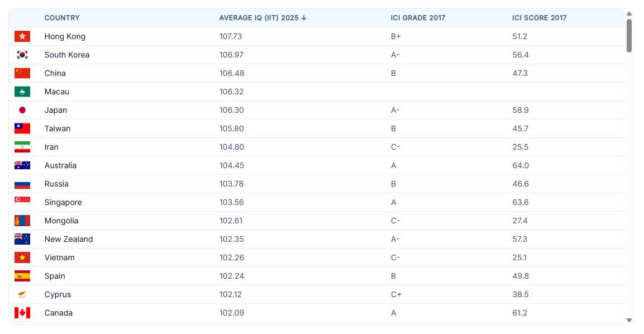Select the Singapore country name
The image size is (644, 334).
(63, 203)
